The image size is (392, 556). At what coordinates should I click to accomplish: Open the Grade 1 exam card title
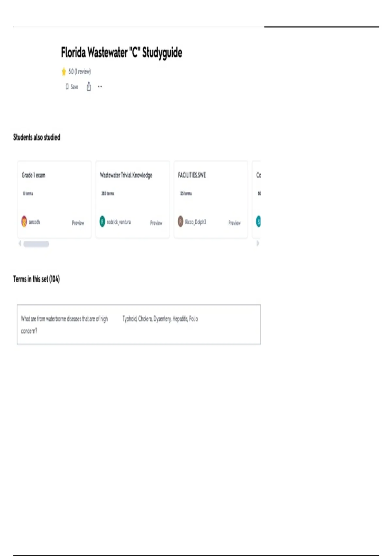click(x=34, y=175)
